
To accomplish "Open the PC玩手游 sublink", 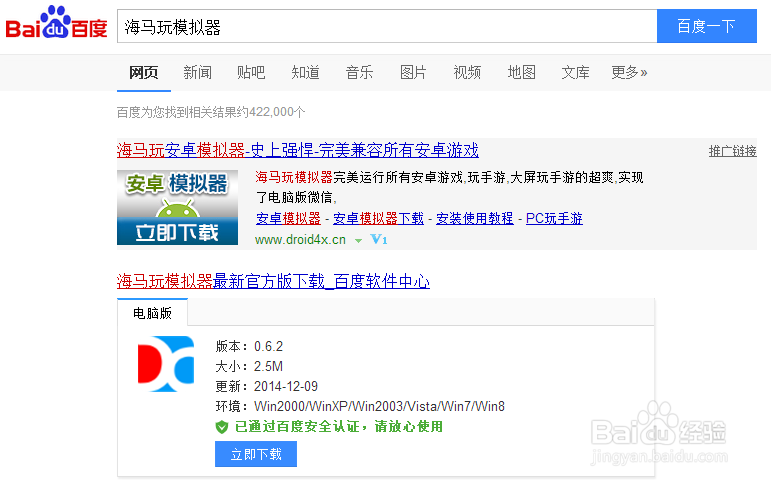I will 554,218.
